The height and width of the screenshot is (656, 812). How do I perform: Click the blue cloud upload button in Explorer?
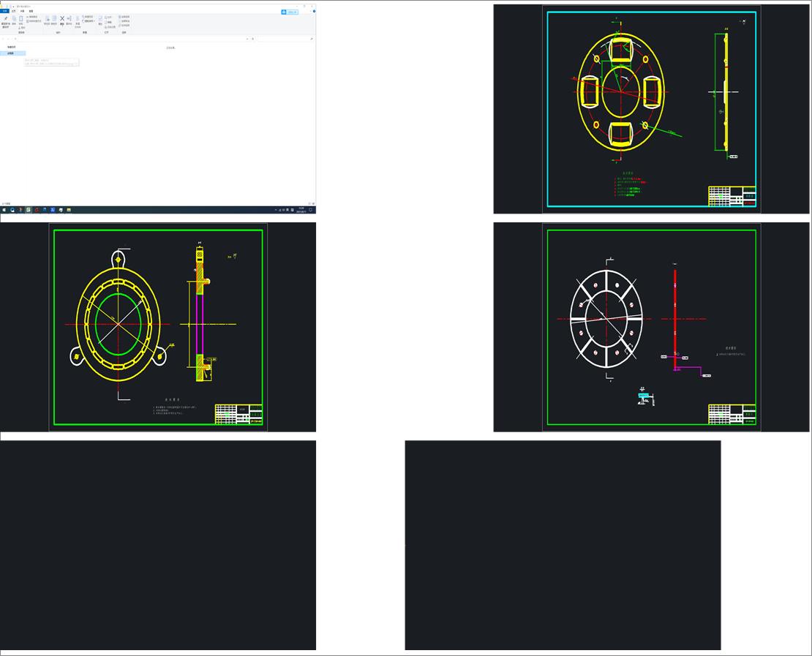290,12
